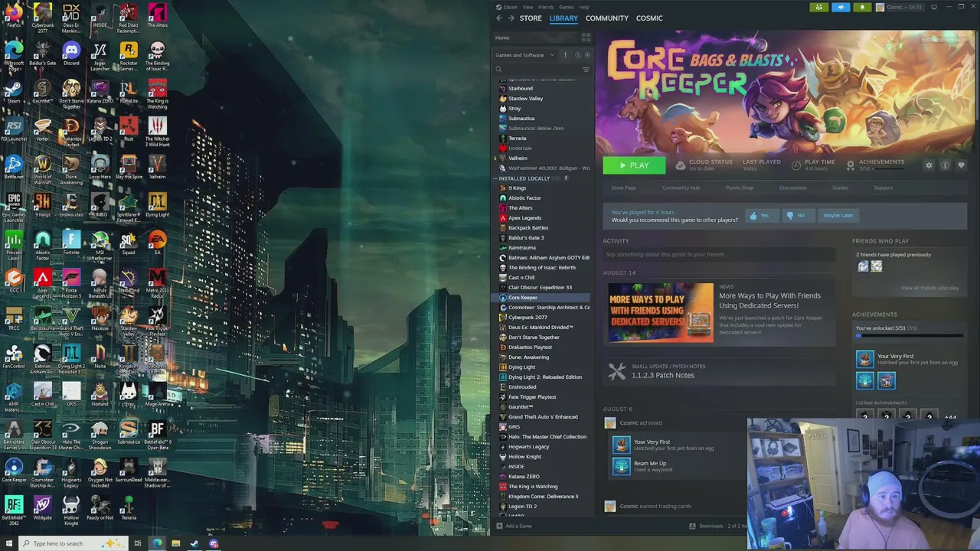The image size is (980, 551).
Task: Select Cyberpunk 2077 in library list
Action: tap(528, 318)
